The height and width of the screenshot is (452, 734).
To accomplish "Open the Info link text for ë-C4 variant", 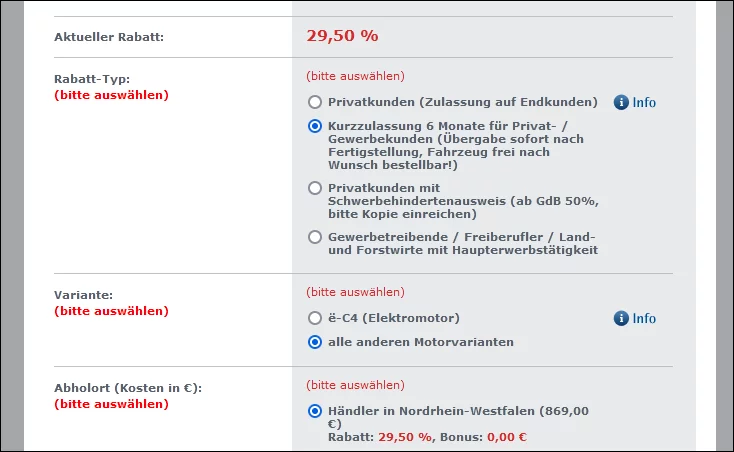I will click(644, 318).
